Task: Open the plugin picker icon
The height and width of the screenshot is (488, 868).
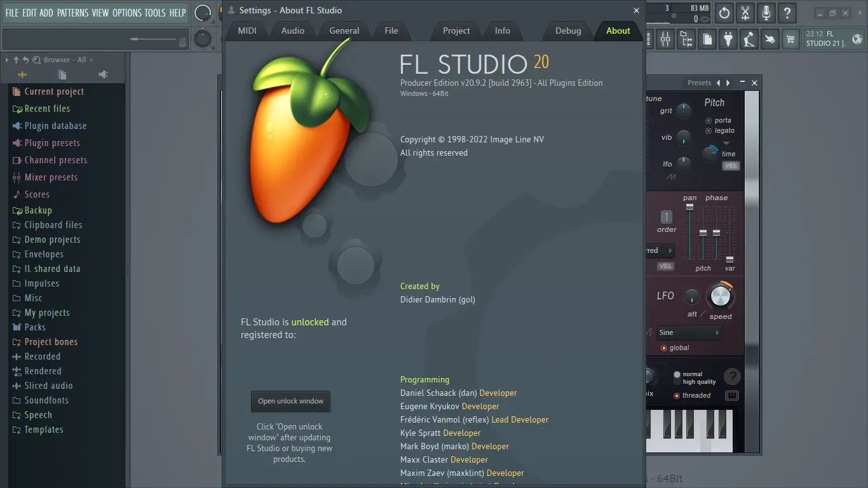Action: (728, 39)
